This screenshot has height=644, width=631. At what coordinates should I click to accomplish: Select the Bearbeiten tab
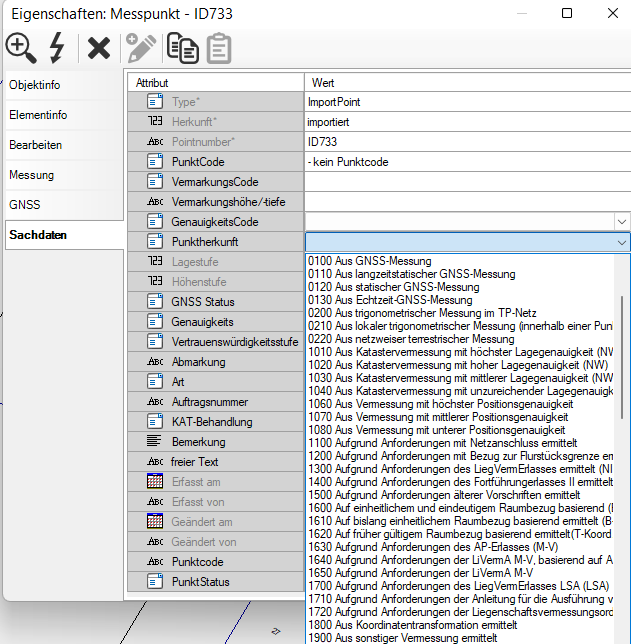click(x=36, y=145)
